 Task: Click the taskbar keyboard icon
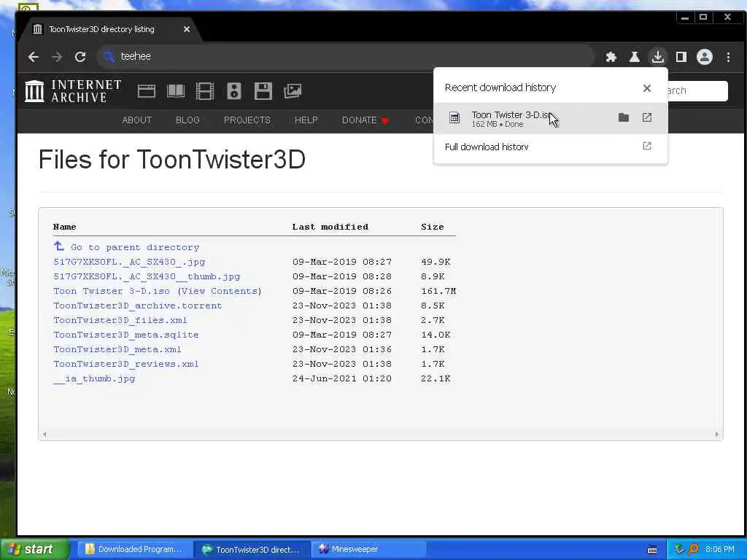652,550
